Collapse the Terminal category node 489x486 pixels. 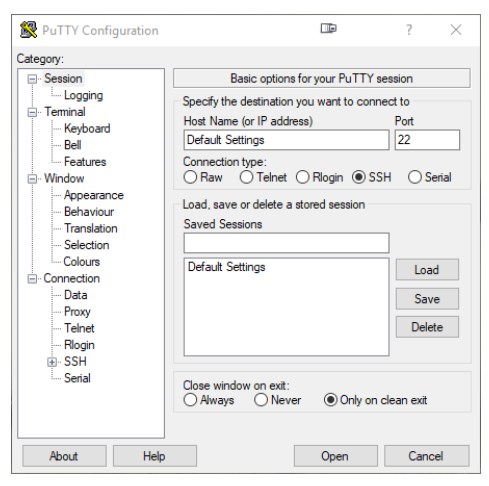[x=32, y=112]
